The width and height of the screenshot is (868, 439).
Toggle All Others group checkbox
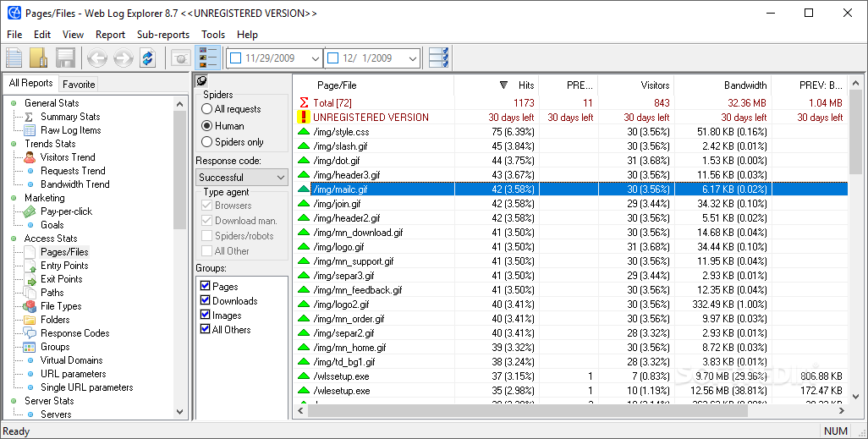pos(205,329)
